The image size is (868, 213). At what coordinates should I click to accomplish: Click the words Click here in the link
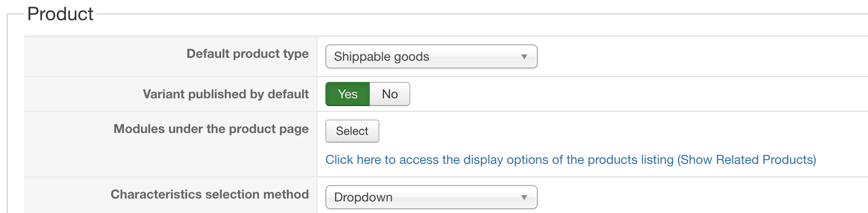click(x=353, y=160)
